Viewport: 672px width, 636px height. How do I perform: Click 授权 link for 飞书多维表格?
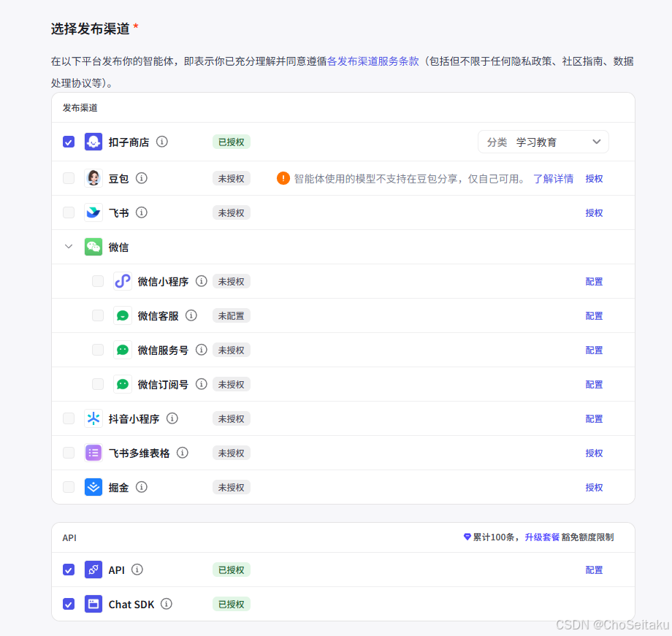click(594, 453)
